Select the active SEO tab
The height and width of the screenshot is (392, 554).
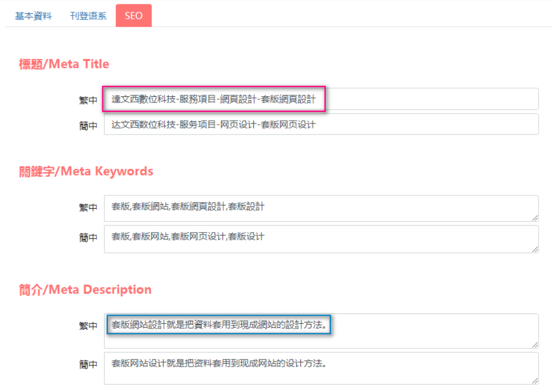(133, 16)
